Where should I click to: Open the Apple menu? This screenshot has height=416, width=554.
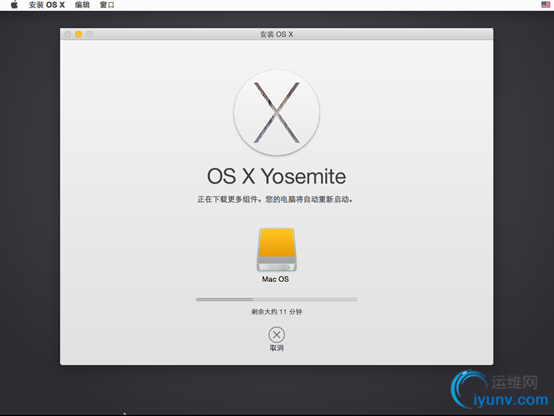[14, 5]
